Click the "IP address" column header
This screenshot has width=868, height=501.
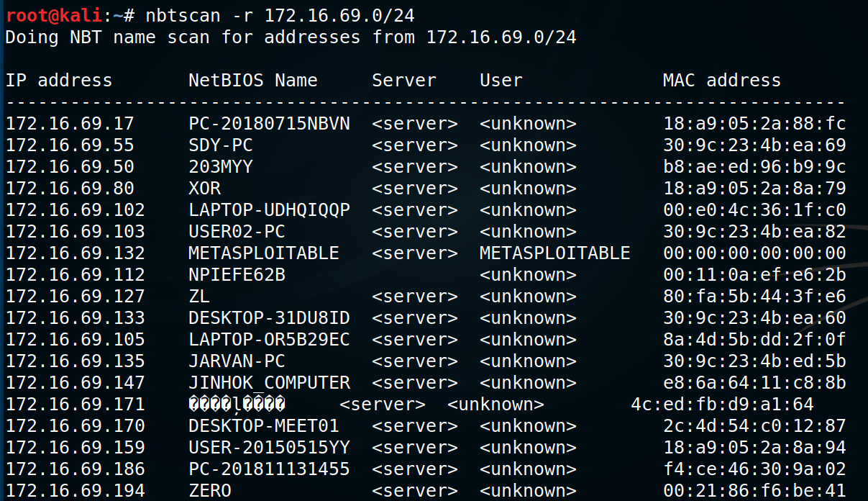pyautogui.click(x=59, y=81)
